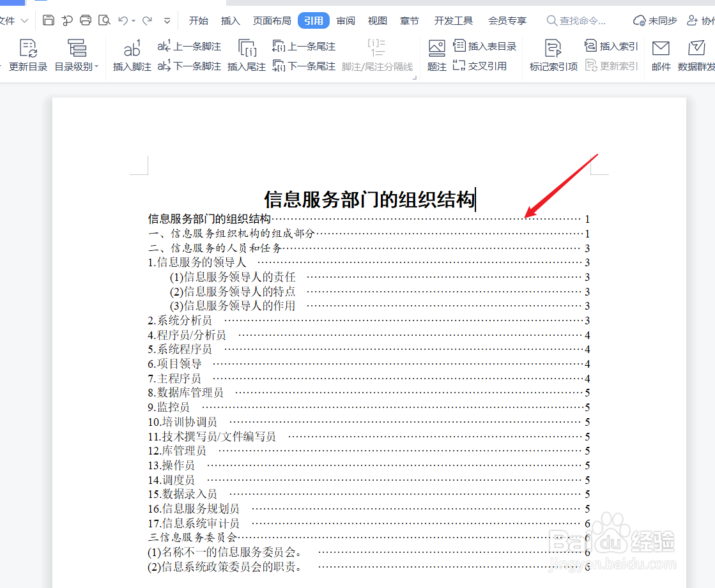Jump to 上一条脚注 (previous footnote)
The height and width of the screenshot is (588, 715).
point(188,45)
